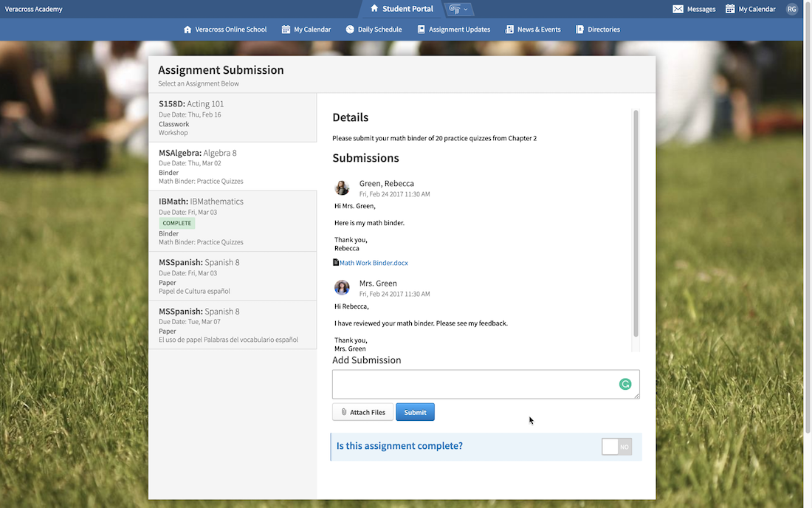Click Rebecca Green's profile picture
The image size is (812, 508).
pyautogui.click(x=342, y=188)
